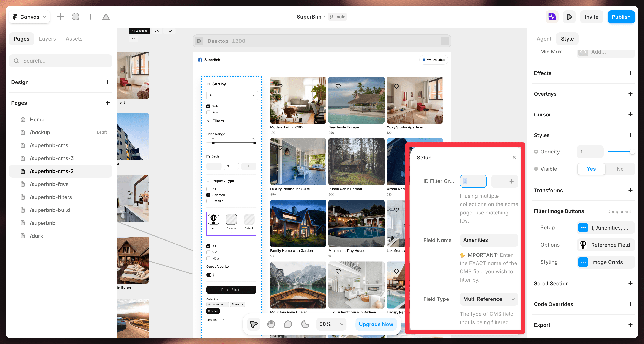Remove the Shoes collection tag
Viewport: 644px width, 344px height.
tap(242, 304)
